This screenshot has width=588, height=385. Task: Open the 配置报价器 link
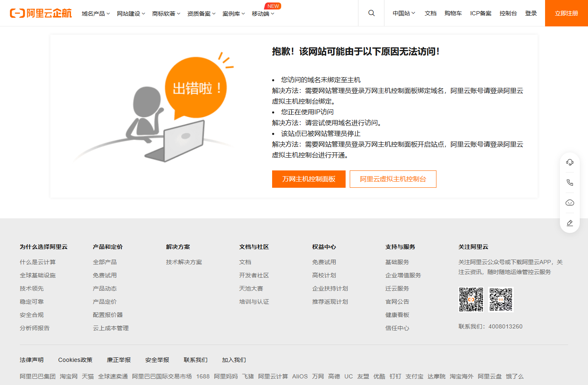pos(108,315)
